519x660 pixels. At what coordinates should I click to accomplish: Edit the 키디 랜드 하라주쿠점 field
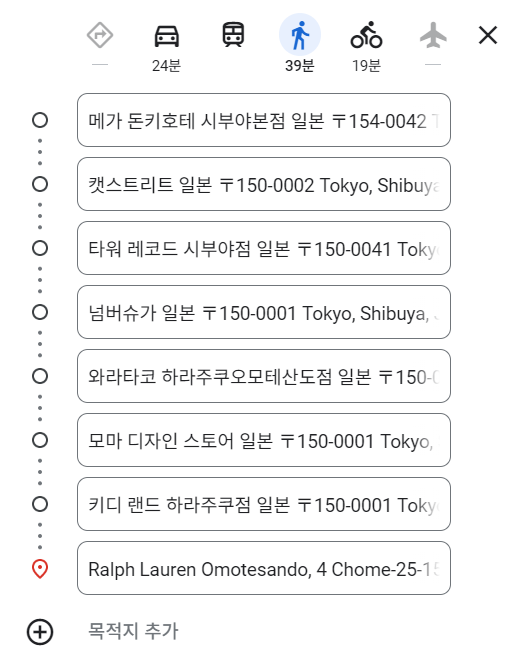pyautogui.click(x=264, y=504)
